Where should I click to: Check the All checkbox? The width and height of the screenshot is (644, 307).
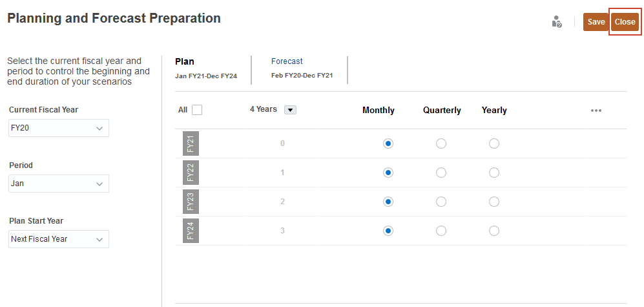[197, 110]
